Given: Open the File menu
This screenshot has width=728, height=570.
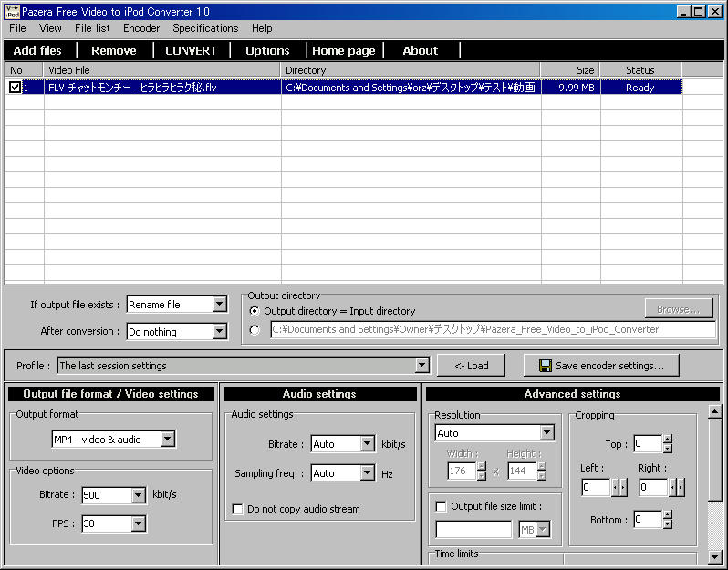Looking at the screenshot, I should pos(17,28).
